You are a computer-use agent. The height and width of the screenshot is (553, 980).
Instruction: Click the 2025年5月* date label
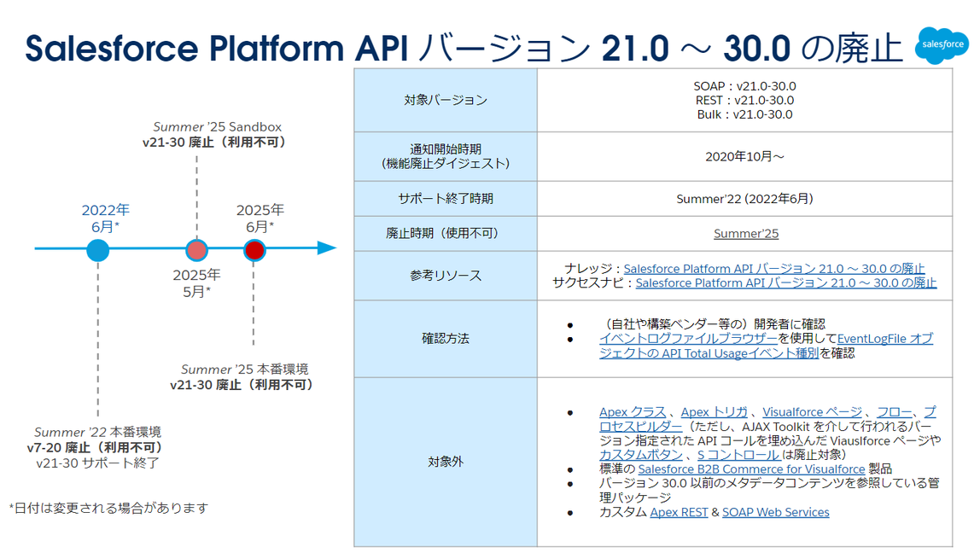click(x=196, y=283)
